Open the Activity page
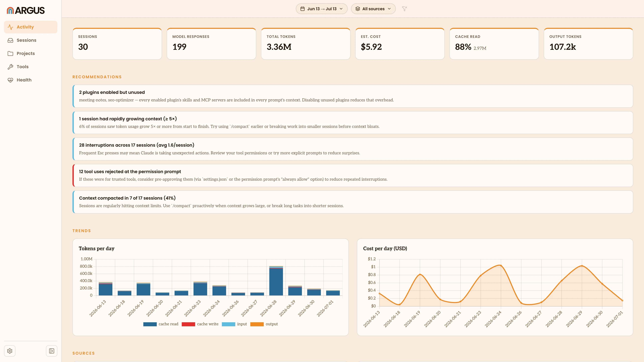The image size is (644, 362). click(31, 27)
